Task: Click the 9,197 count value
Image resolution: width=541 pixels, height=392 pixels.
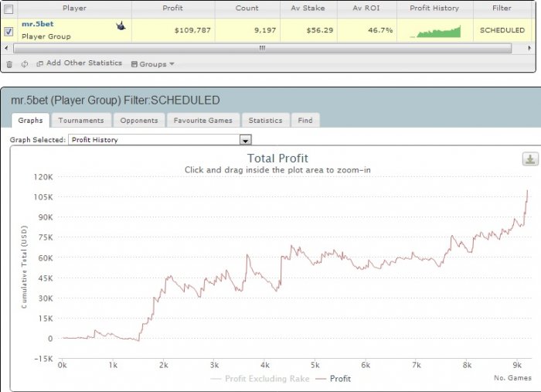Action: tap(265, 30)
